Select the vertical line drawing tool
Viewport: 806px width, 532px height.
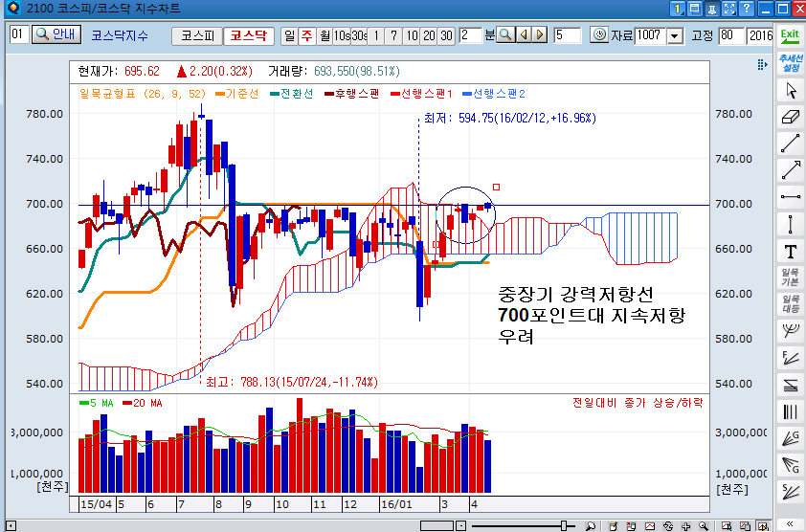[x=791, y=224]
